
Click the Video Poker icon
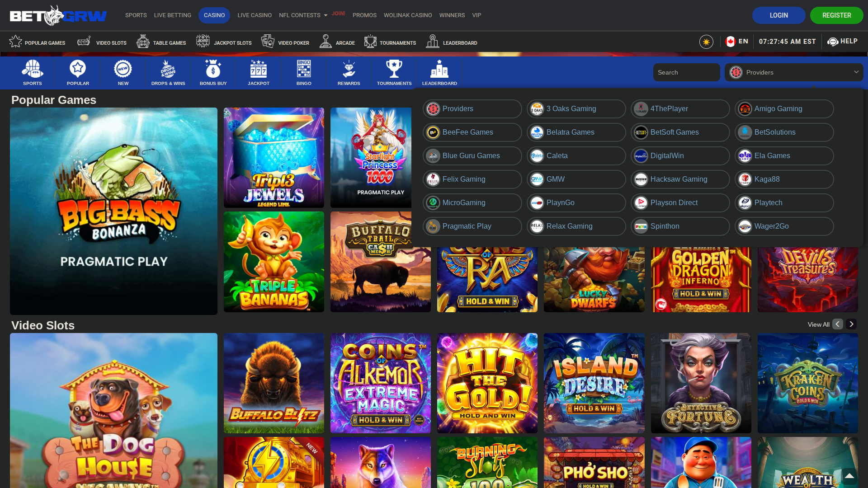(268, 41)
